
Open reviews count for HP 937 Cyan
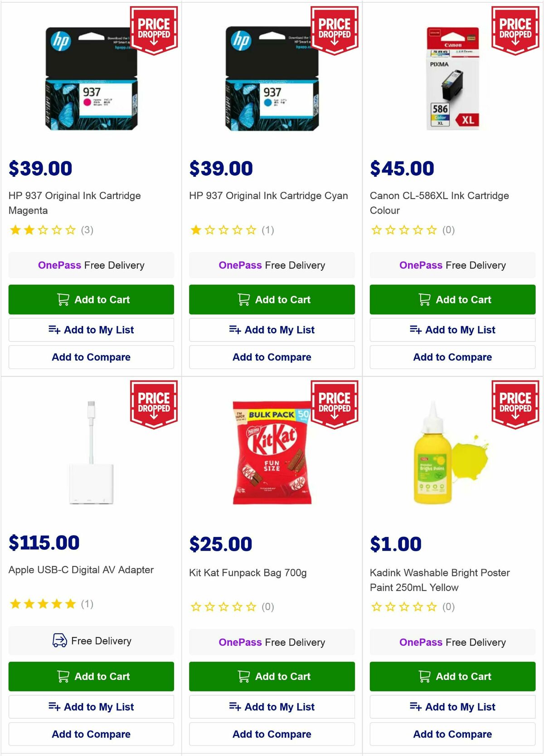point(269,230)
